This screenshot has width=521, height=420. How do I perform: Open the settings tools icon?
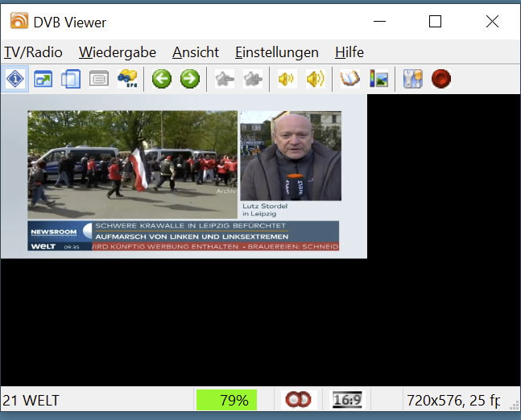click(x=412, y=79)
